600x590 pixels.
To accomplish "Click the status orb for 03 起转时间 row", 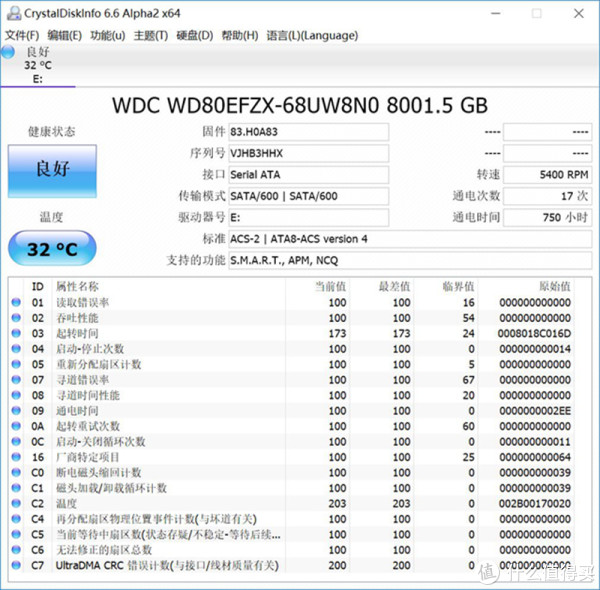I will click(15, 333).
